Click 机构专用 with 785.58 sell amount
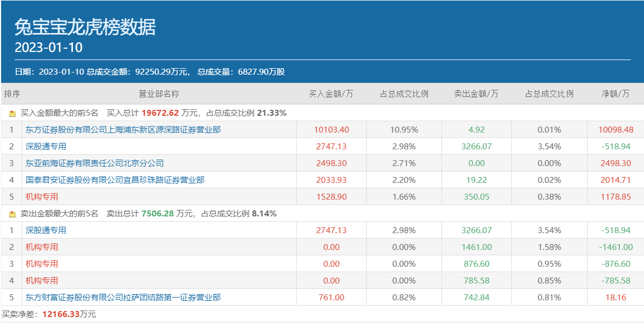 click(x=42, y=281)
